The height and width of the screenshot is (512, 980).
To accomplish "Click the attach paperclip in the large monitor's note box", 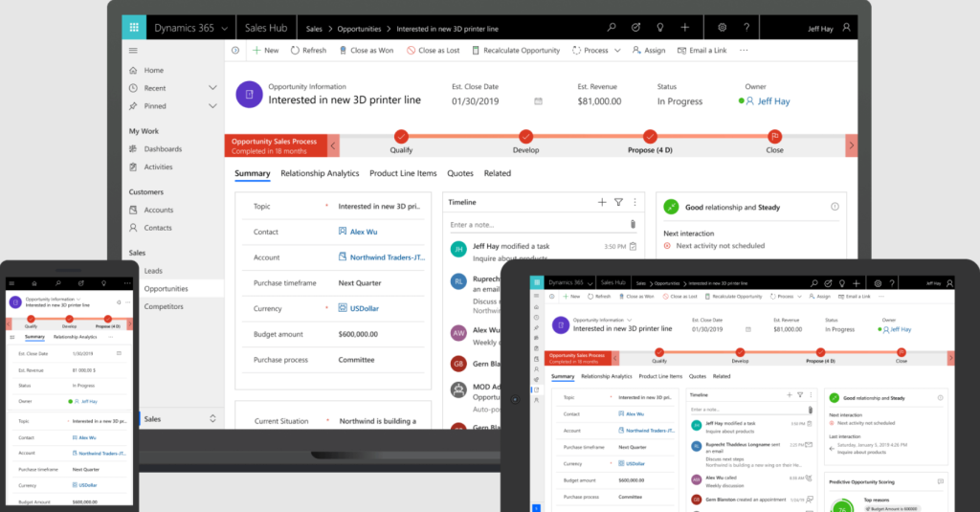I will tap(633, 224).
